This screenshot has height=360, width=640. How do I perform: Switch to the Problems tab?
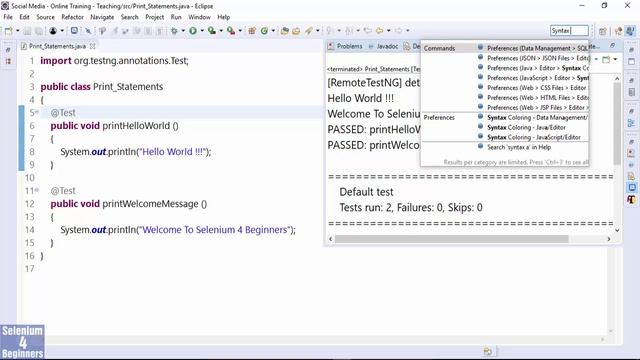(345, 47)
